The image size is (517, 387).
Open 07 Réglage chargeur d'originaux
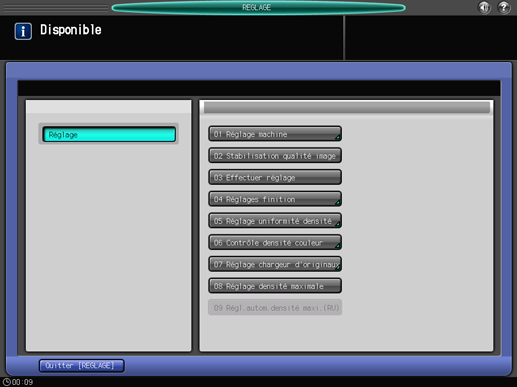click(x=275, y=264)
